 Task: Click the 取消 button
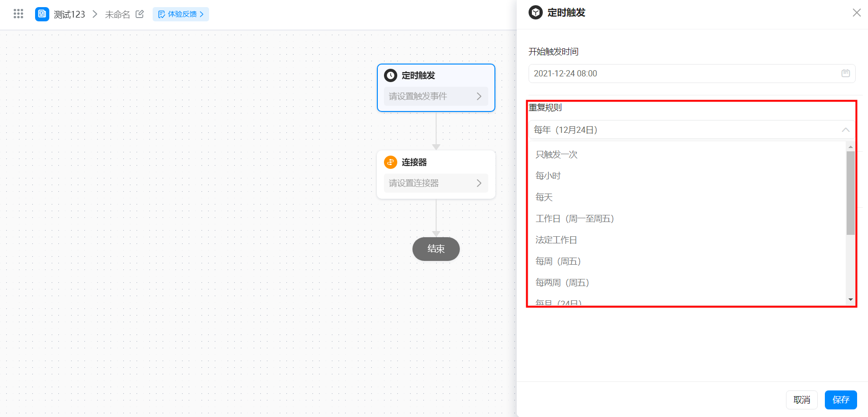tap(802, 400)
